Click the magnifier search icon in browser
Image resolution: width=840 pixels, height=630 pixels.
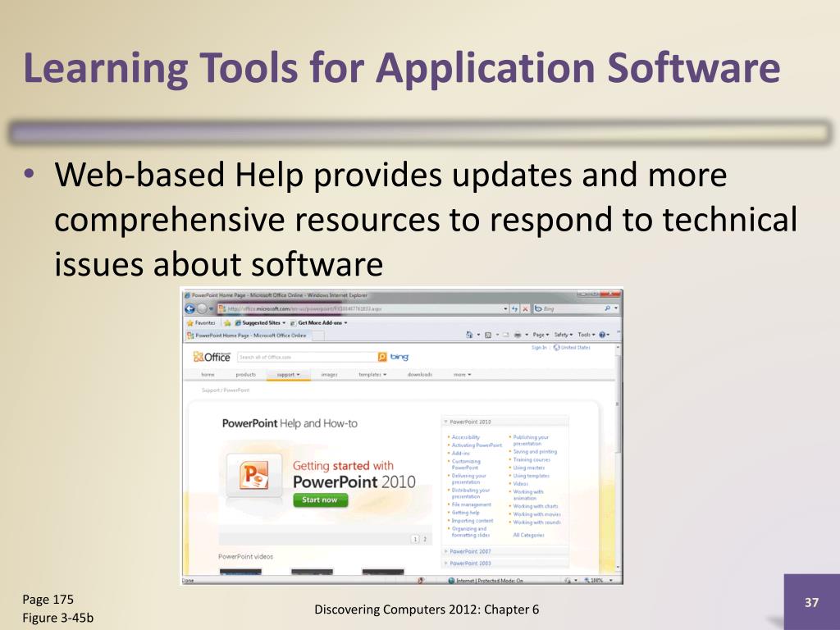[607, 308]
